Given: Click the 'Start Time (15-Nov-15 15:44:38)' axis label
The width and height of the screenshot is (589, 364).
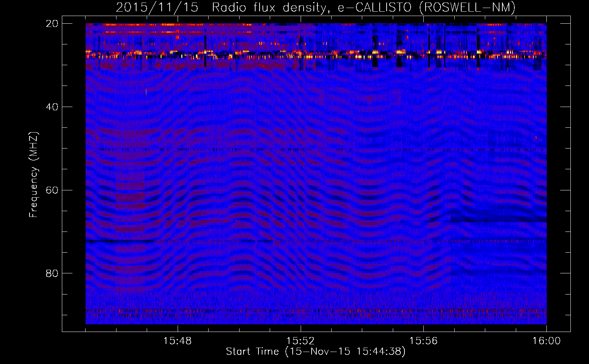Looking at the screenshot, I should [x=316, y=352].
